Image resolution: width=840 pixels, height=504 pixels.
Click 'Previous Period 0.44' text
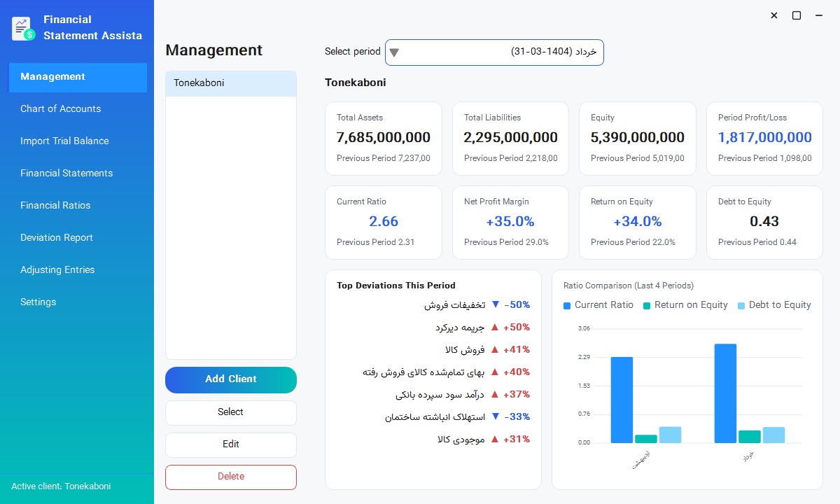757,242
